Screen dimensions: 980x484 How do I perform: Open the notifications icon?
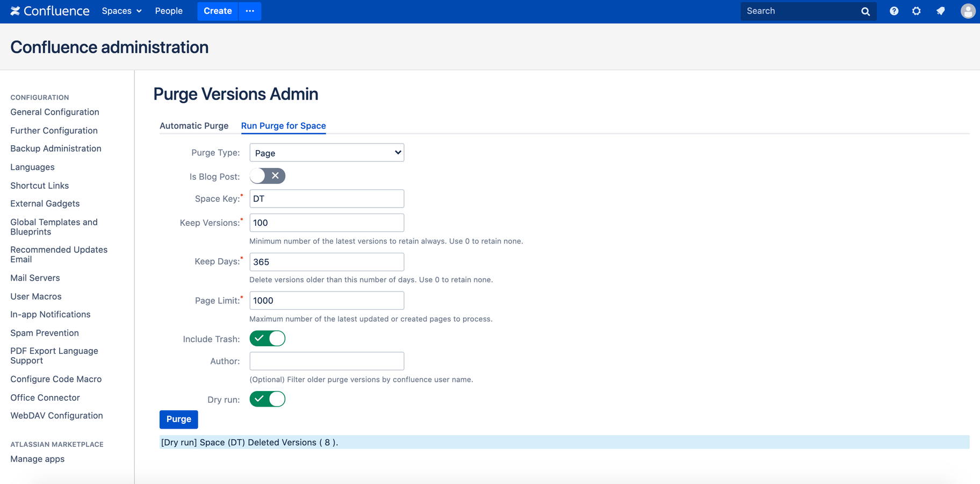pos(940,11)
